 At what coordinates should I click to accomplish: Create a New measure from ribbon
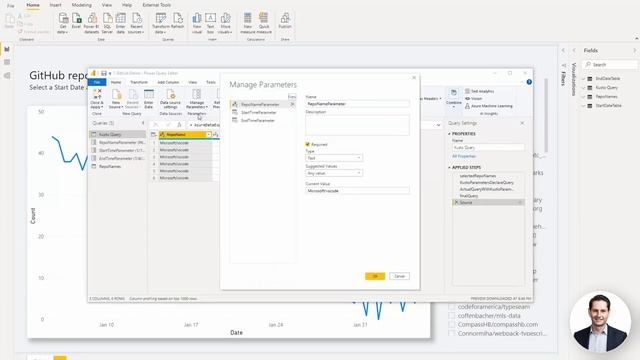point(247,23)
